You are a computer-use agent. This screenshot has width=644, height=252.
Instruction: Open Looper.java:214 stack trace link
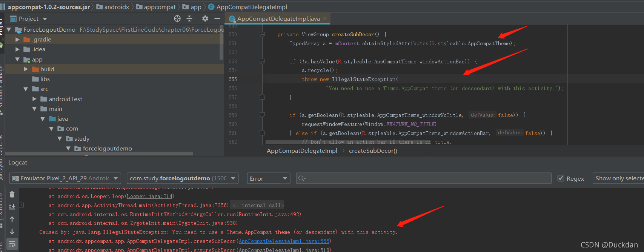(149, 196)
